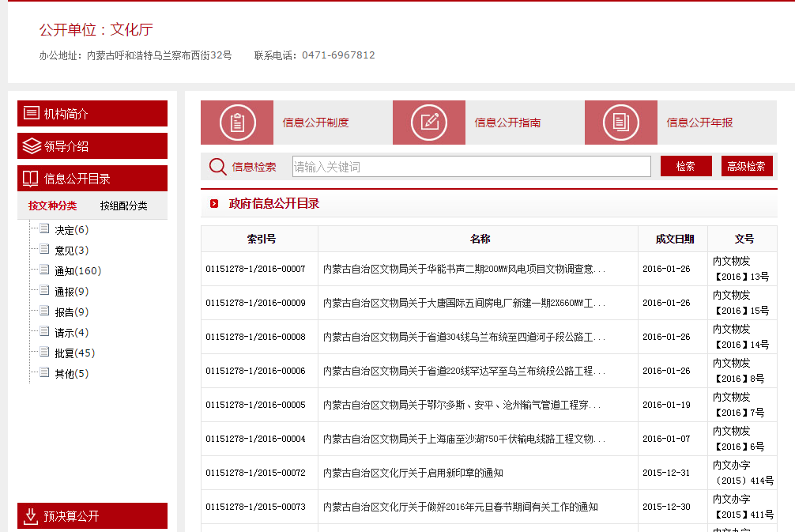Click the page icon next to 意见(3)
This screenshot has height=532, width=795.
(44, 248)
